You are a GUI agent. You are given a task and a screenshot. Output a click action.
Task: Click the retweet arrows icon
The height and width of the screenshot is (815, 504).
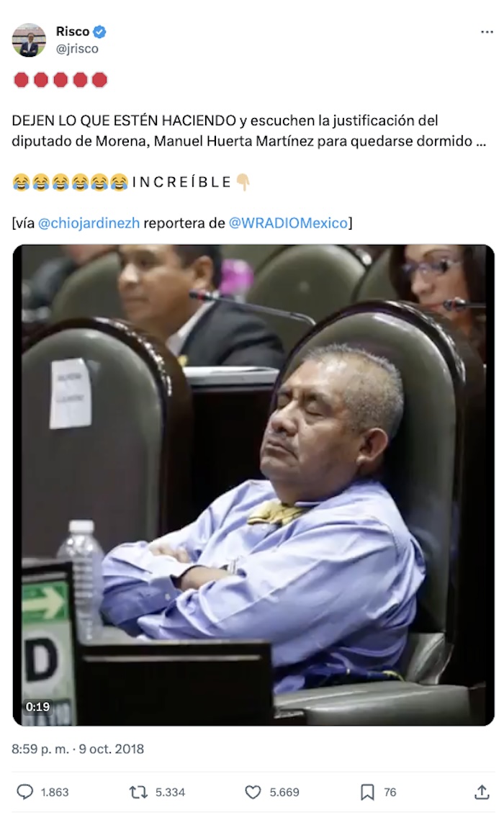click(x=139, y=792)
